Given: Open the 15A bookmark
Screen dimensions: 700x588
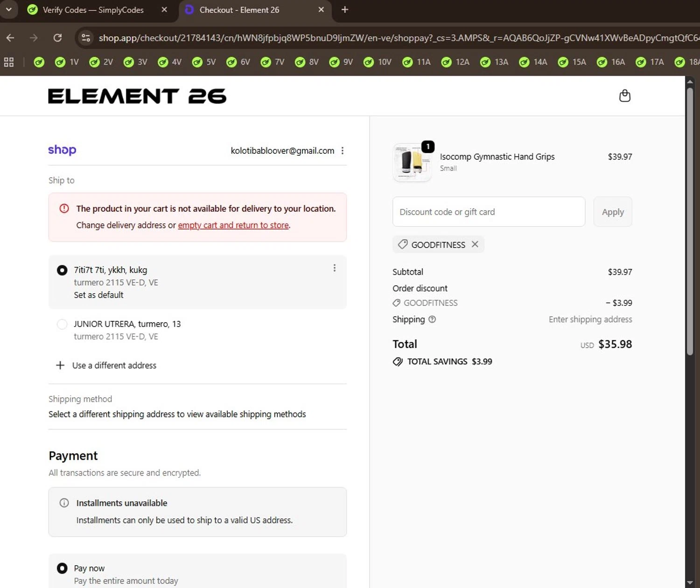Looking at the screenshot, I should click(572, 62).
